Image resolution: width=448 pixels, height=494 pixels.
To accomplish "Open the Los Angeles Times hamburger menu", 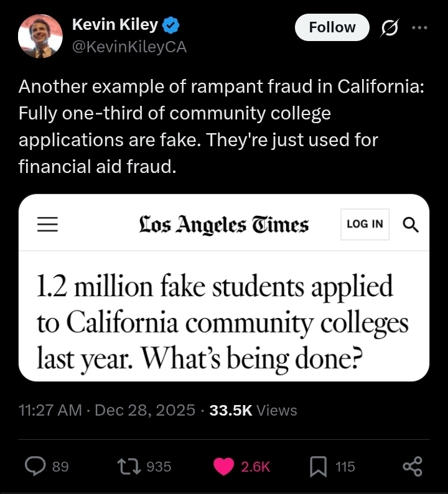I will [x=47, y=225].
